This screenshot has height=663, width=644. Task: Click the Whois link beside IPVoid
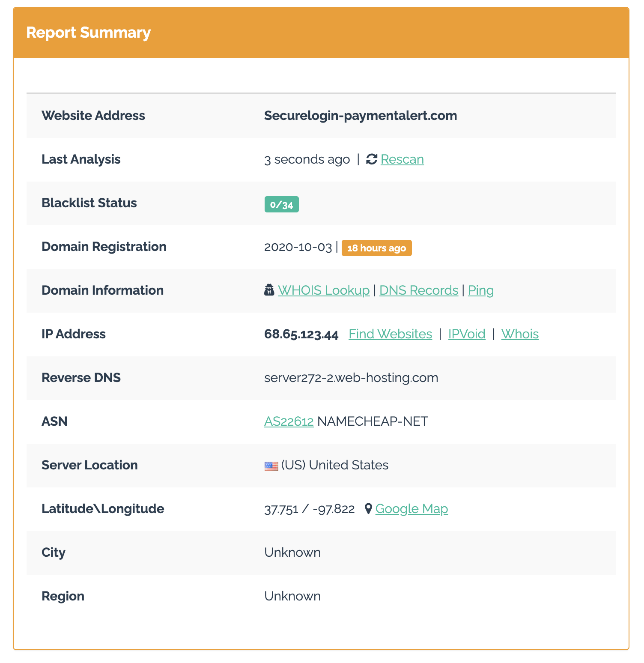[520, 334]
